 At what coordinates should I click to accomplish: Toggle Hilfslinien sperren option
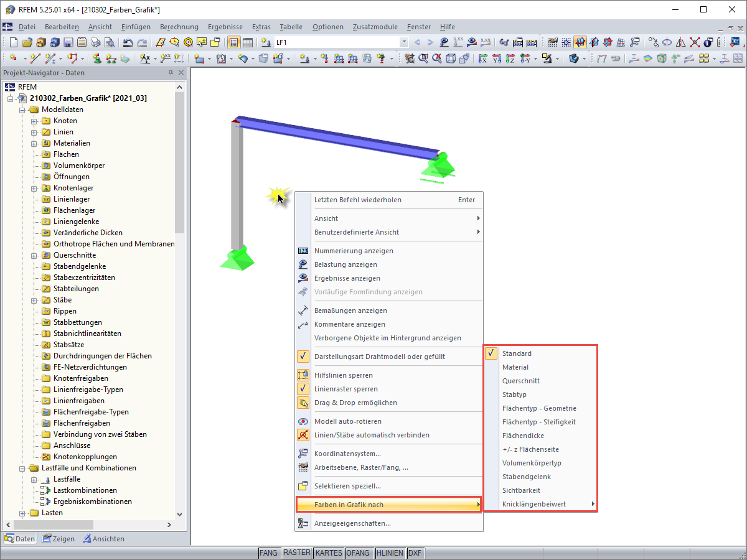[x=388, y=375]
